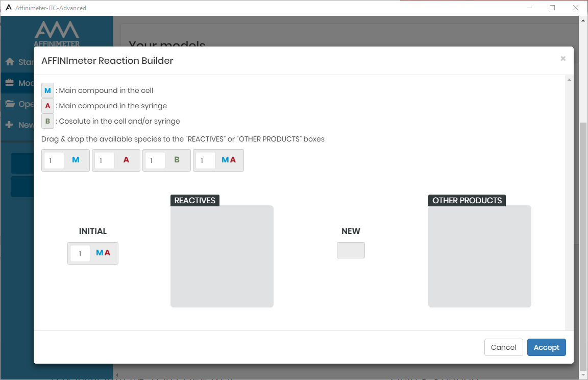588x380 pixels.
Task: Select the MA tile under INITIAL
Action: point(92,253)
